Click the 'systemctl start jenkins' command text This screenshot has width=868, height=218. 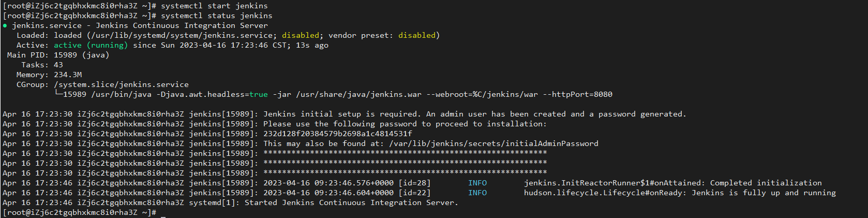(x=214, y=6)
